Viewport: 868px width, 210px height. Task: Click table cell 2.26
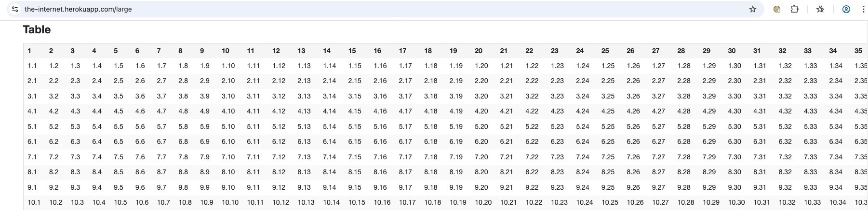pyautogui.click(x=633, y=81)
